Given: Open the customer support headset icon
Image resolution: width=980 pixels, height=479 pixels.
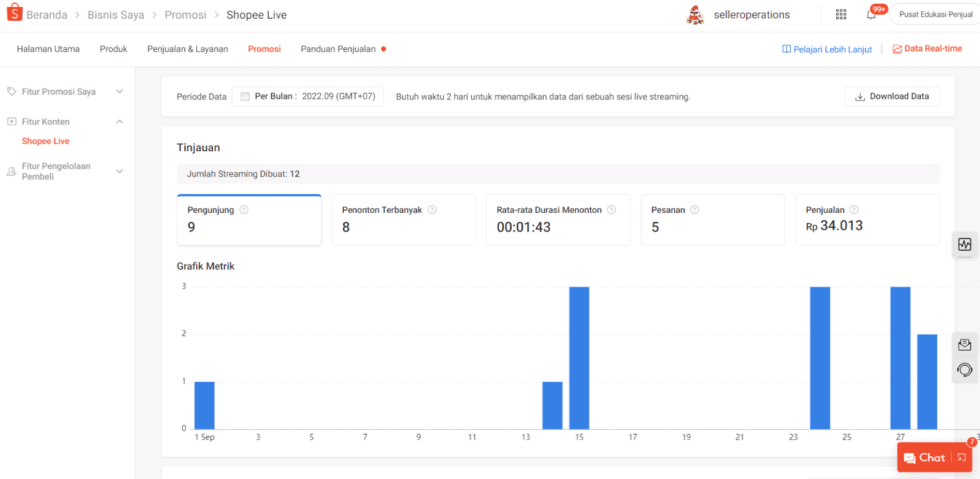Looking at the screenshot, I should coord(964,370).
